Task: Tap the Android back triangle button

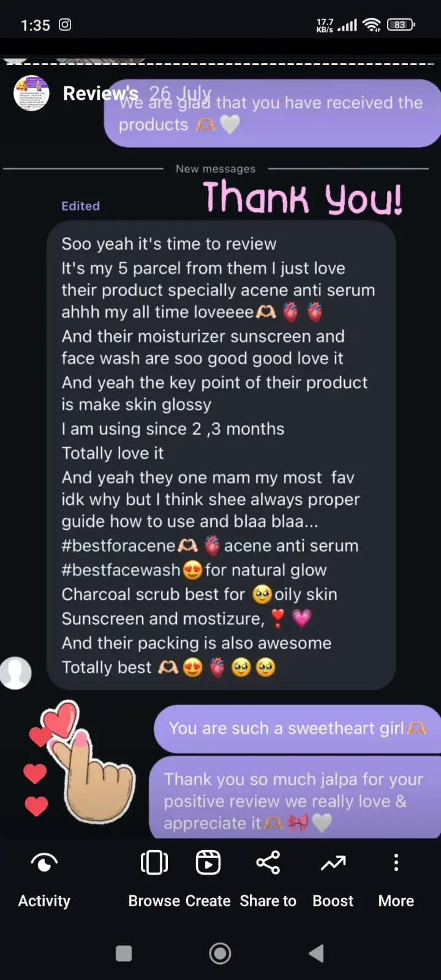Action: click(316, 953)
